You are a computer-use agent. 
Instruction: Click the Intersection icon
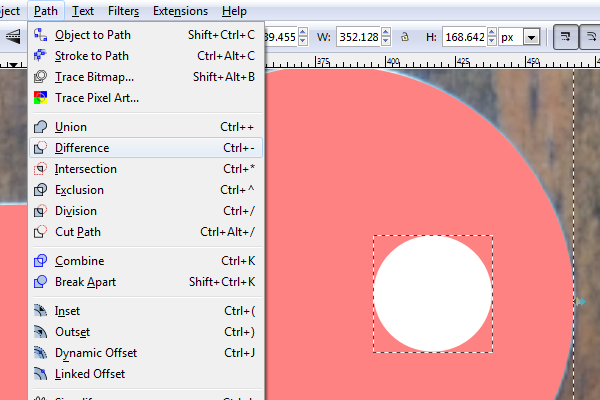(x=40, y=169)
